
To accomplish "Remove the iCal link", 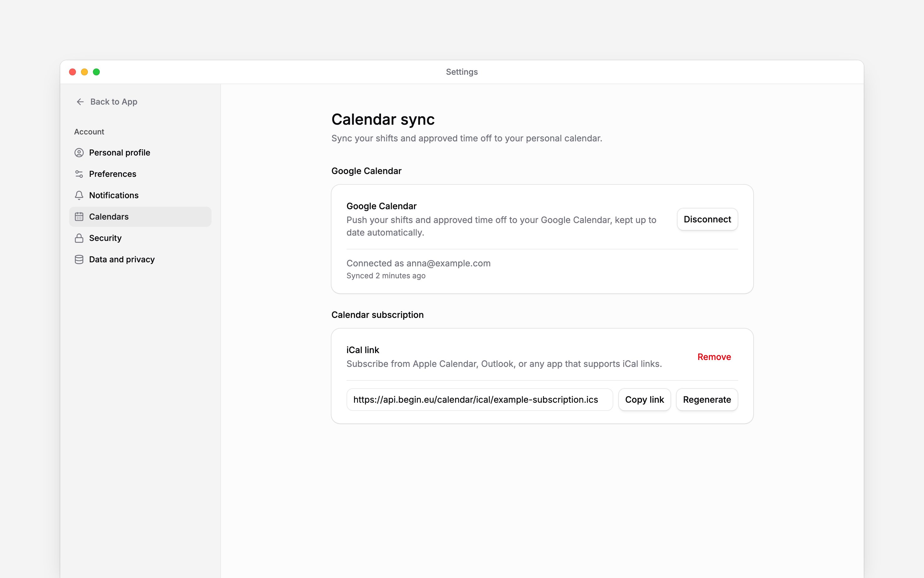I will 714,357.
